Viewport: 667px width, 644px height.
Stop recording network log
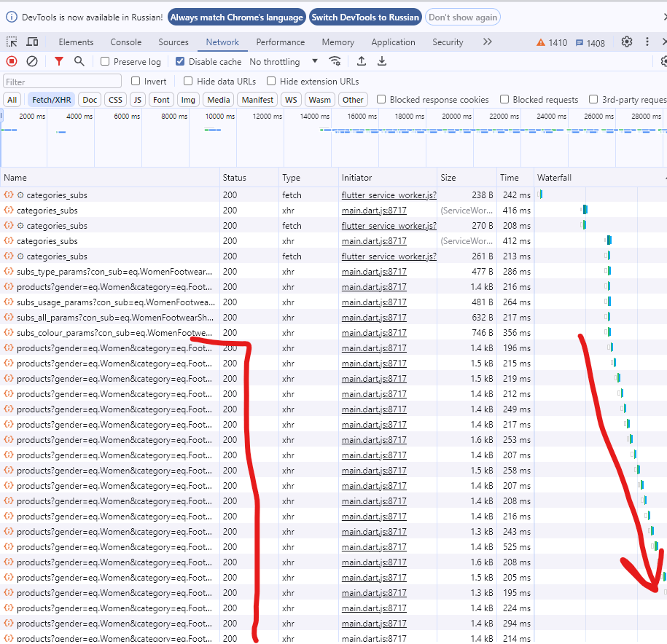12,62
